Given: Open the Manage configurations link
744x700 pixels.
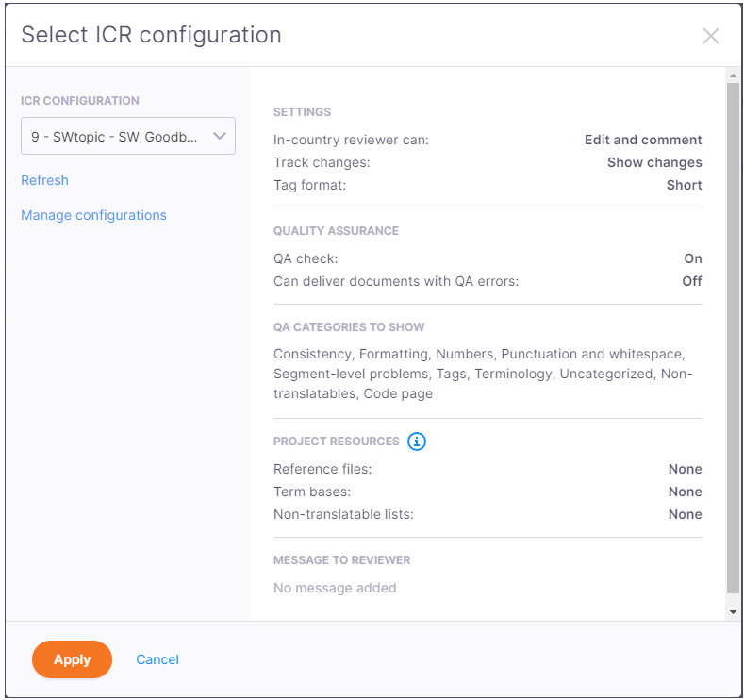Looking at the screenshot, I should [x=93, y=215].
